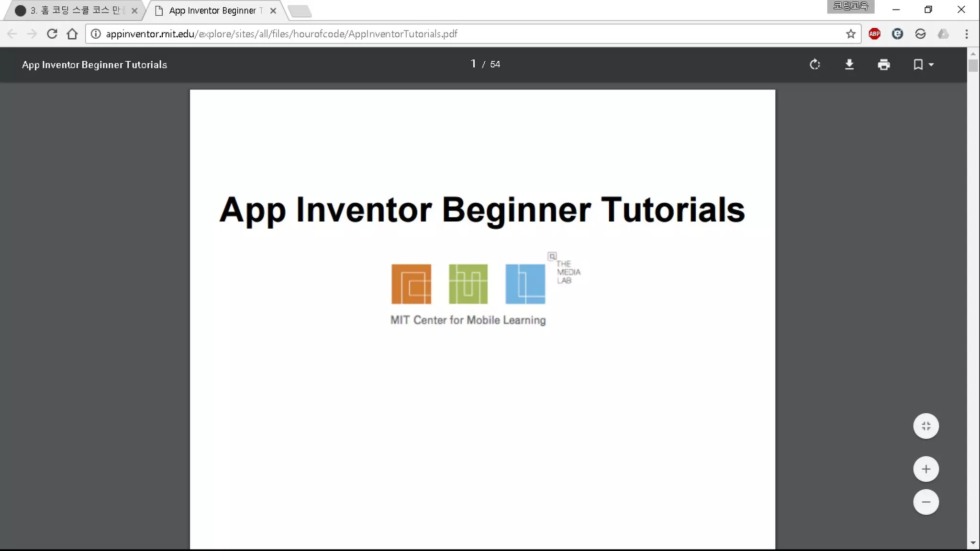The image size is (980, 551).
Task: Download the PDF file
Action: pos(849,64)
